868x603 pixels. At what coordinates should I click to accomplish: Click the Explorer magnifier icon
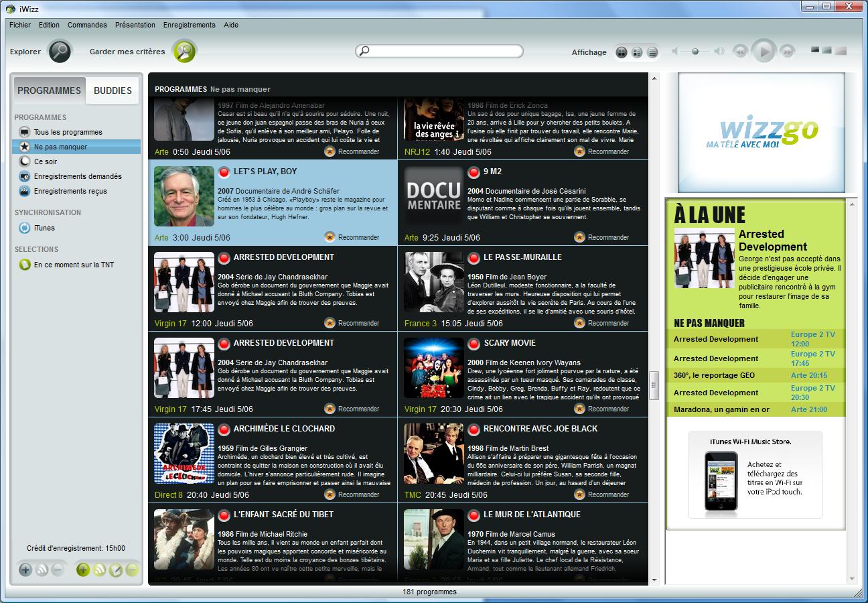[60, 52]
